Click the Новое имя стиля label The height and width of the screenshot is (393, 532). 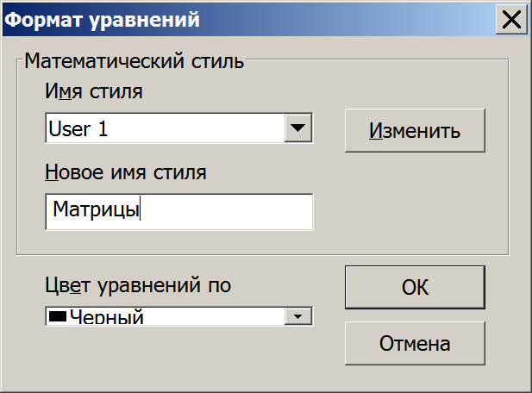click(x=126, y=172)
